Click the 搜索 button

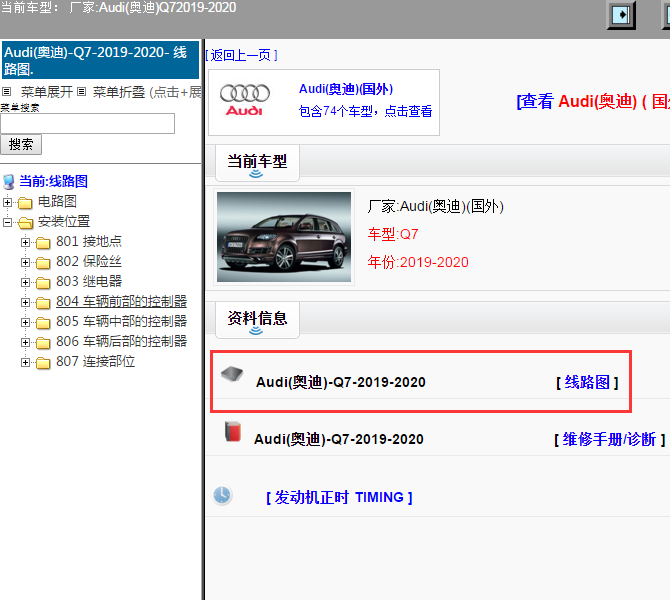21,144
